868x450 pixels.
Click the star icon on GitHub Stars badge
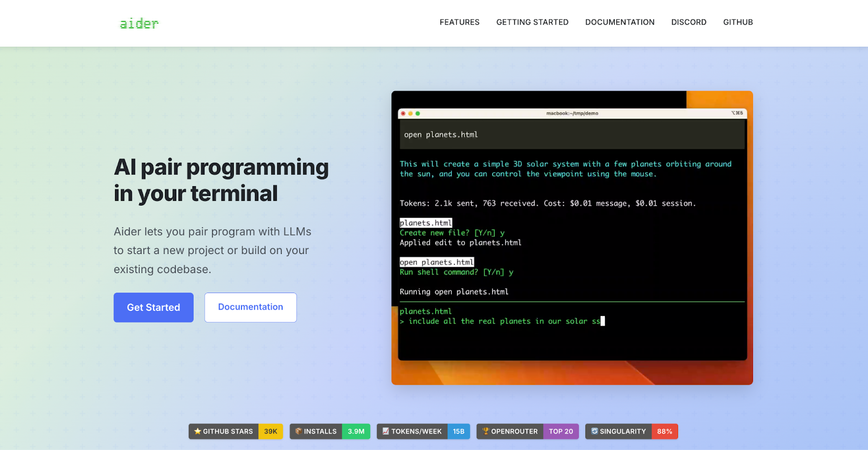(x=197, y=432)
